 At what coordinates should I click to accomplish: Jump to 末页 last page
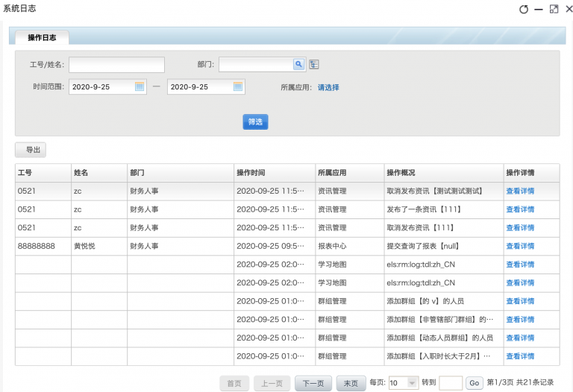tap(351, 384)
